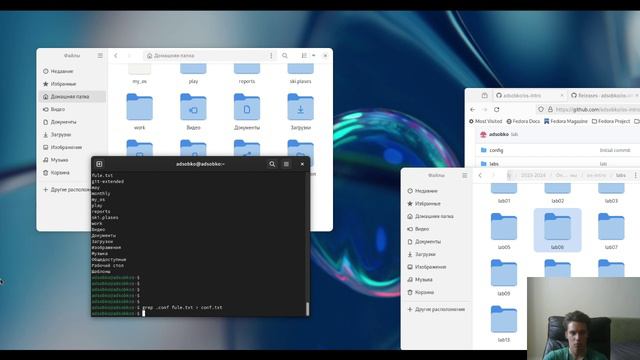Close the first GitHub browser tab

tap(562, 95)
